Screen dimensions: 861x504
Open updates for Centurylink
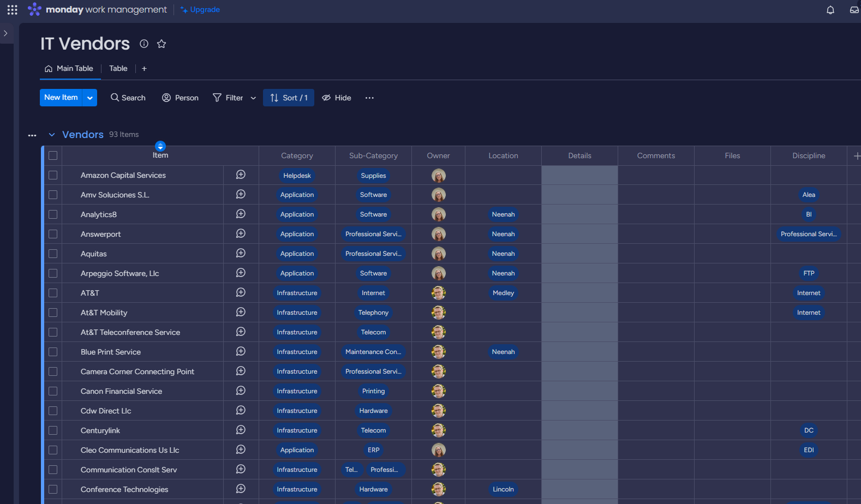click(x=241, y=430)
